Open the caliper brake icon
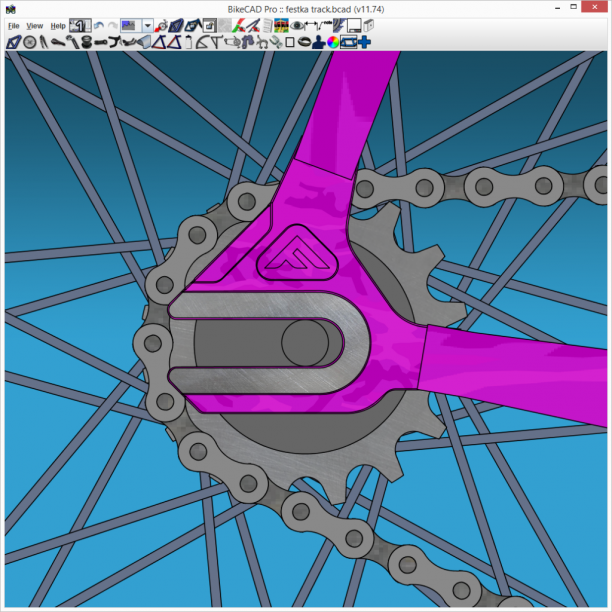 (262, 42)
